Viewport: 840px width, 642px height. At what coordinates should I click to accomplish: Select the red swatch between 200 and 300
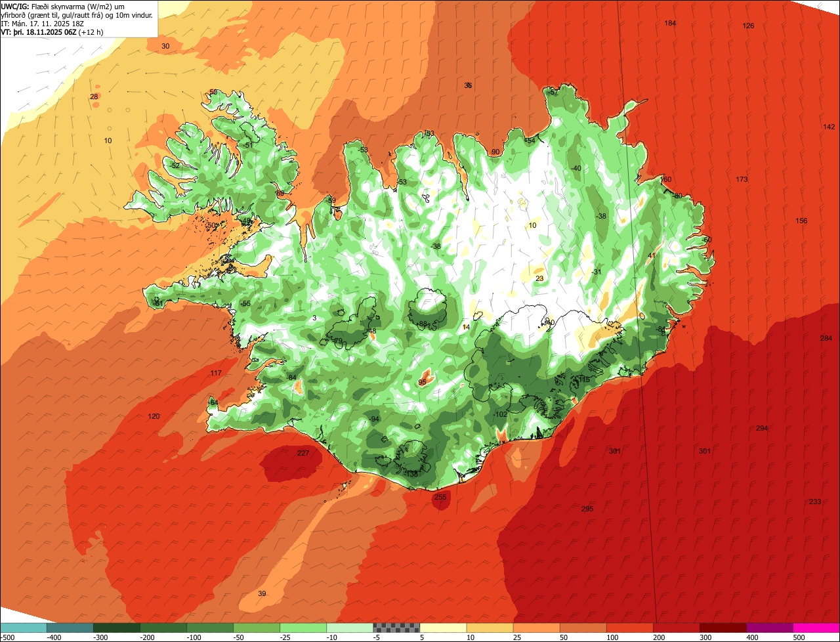(x=676, y=628)
